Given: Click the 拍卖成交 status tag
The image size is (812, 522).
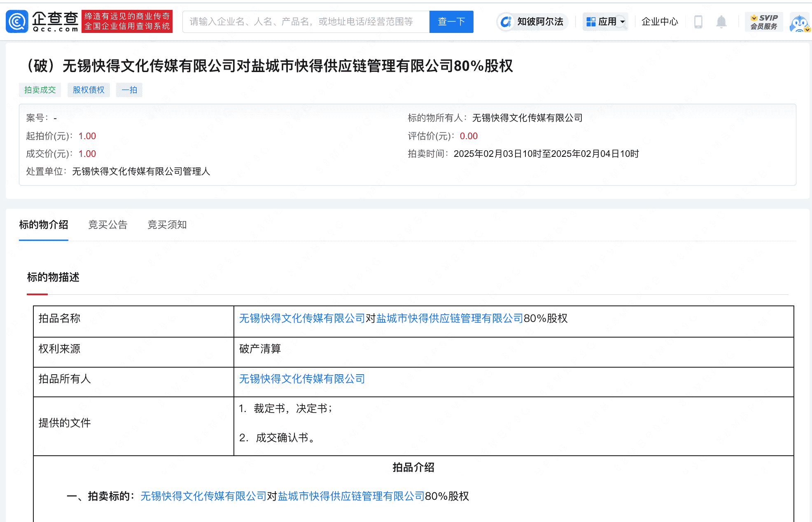Looking at the screenshot, I should [x=40, y=90].
